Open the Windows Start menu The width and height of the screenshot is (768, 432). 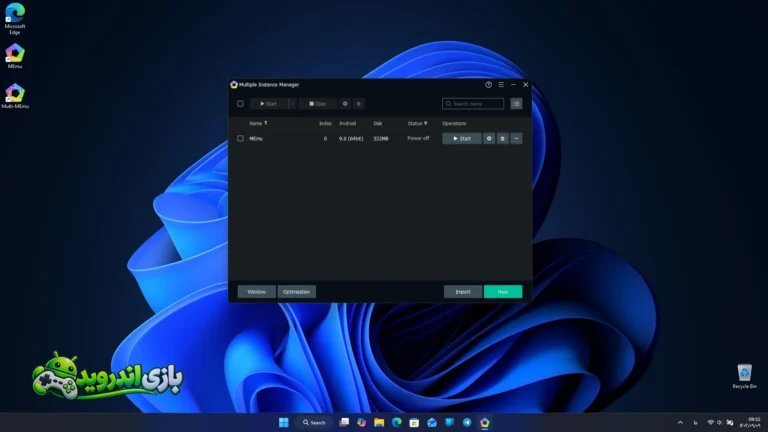[284, 422]
